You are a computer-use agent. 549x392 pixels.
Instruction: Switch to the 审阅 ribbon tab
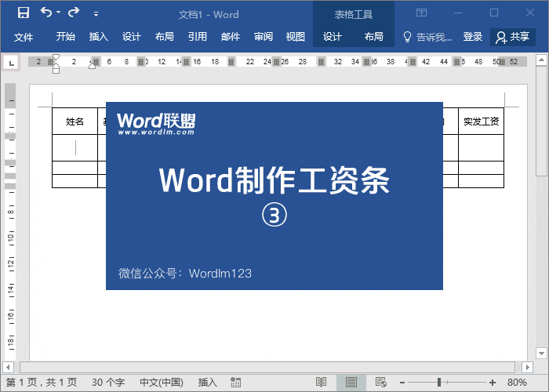point(264,37)
